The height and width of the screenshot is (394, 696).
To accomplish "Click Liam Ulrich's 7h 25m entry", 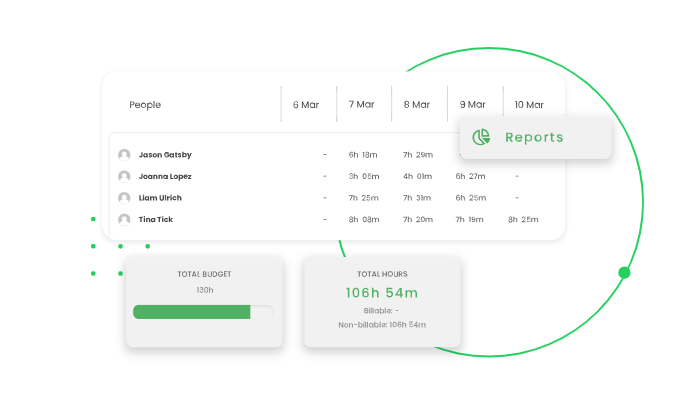I will 364,198.
